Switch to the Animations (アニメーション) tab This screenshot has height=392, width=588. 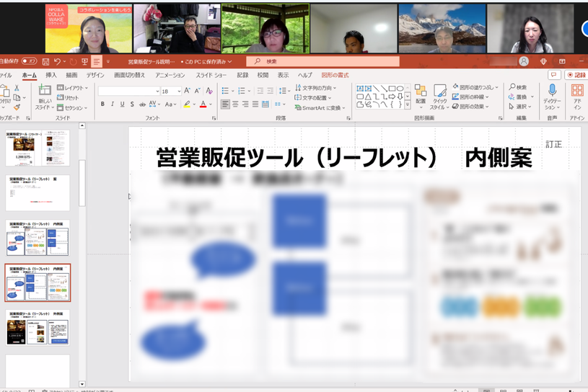(170, 75)
